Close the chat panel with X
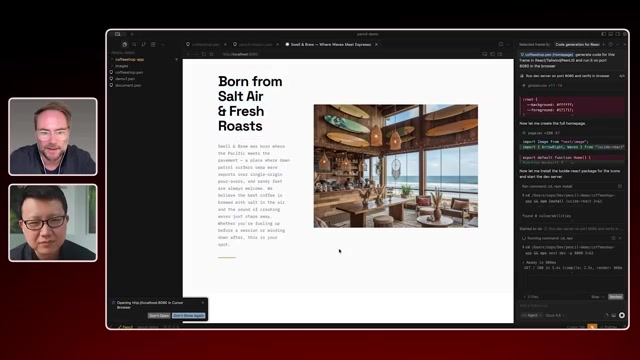The image size is (640, 360). tap(624, 44)
